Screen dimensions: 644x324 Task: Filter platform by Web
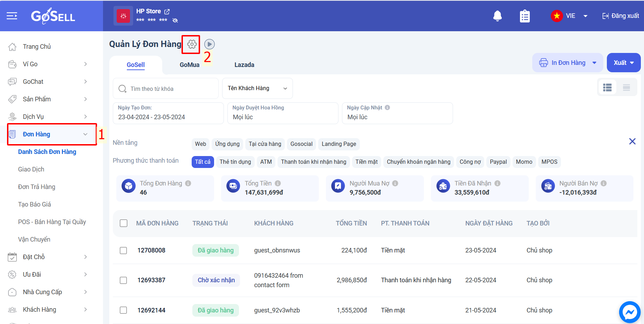(x=200, y=144)
